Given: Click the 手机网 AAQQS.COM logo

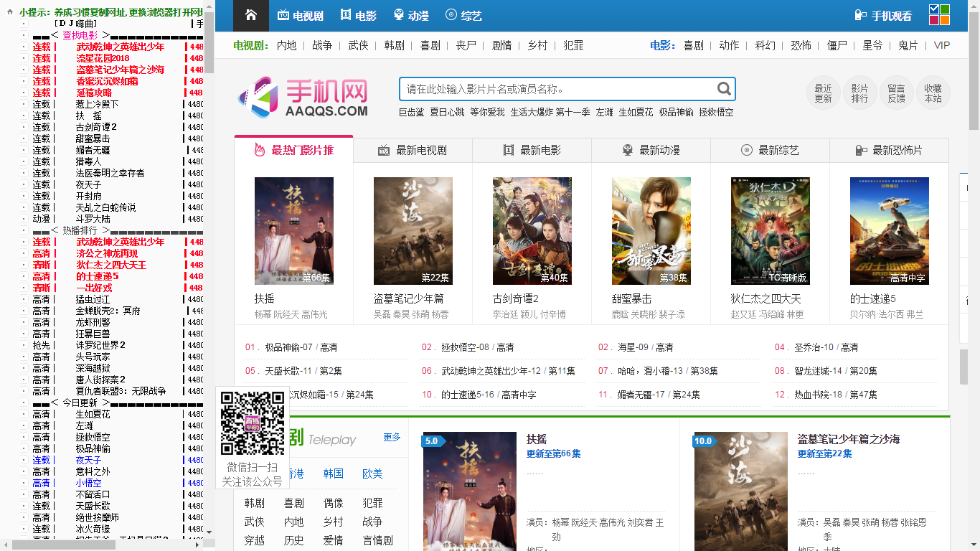Looking at the screenshot, I should (x=303, y=97).
